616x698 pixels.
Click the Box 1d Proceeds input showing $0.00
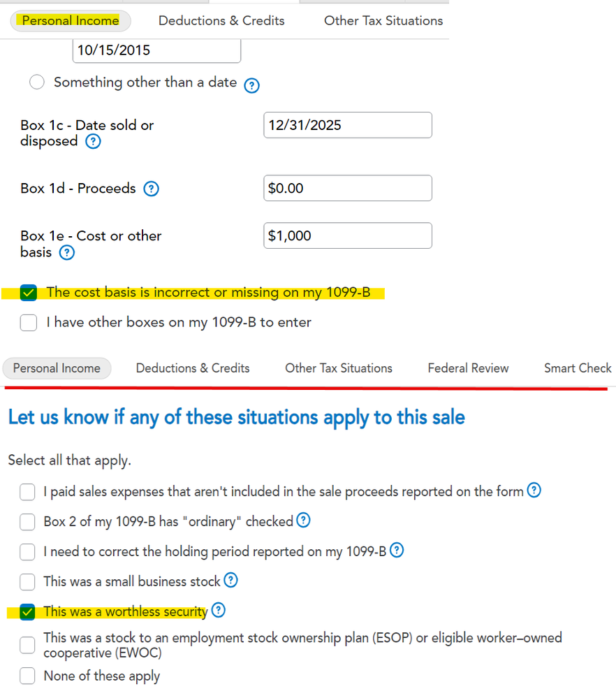click(347, 188)
